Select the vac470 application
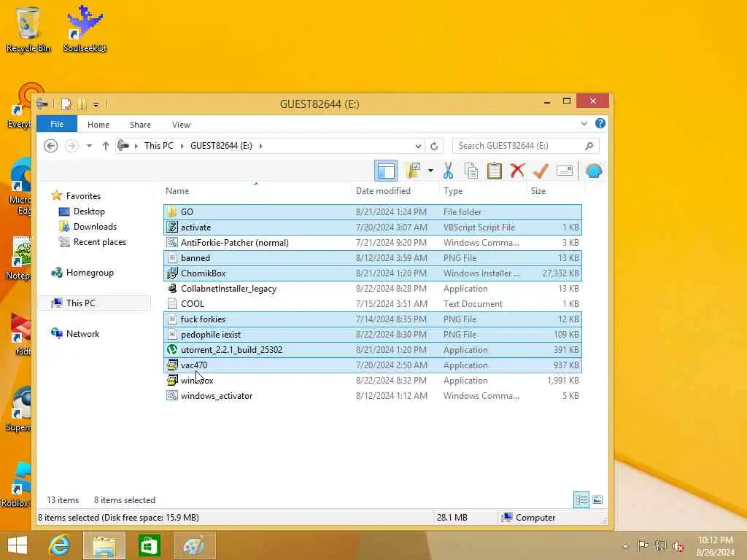The height and width of the screenshot is (560, 747). pos(372,365)
